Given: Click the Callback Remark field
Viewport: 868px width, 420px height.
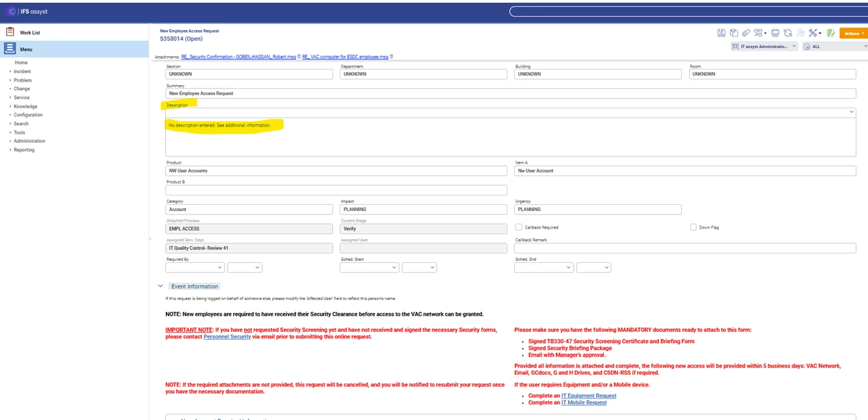Looking at the screenshot, I should (685, 248).
